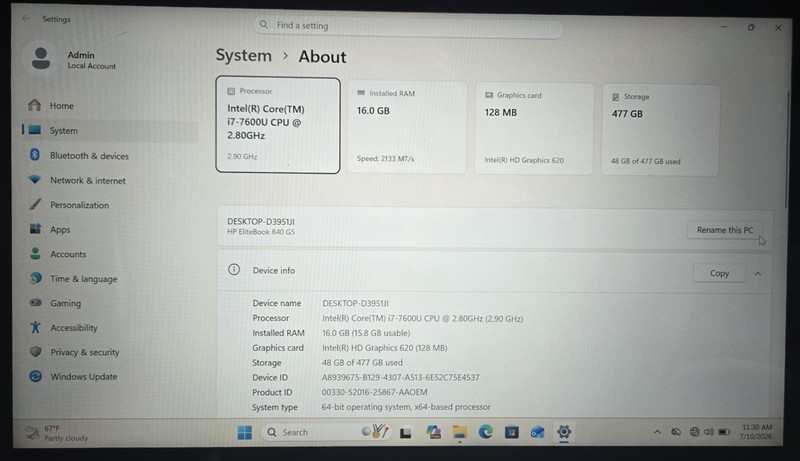The width and height of the screenshot is (800, 461).
Task: Click the taskbar Search box
Action: click(x=327, y=432)
